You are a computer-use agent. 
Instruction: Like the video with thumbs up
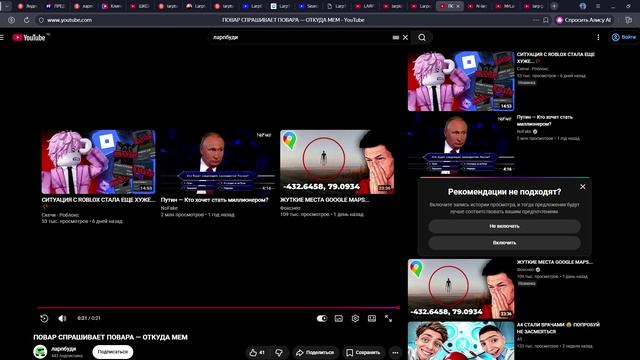click(x=258, y=352)
